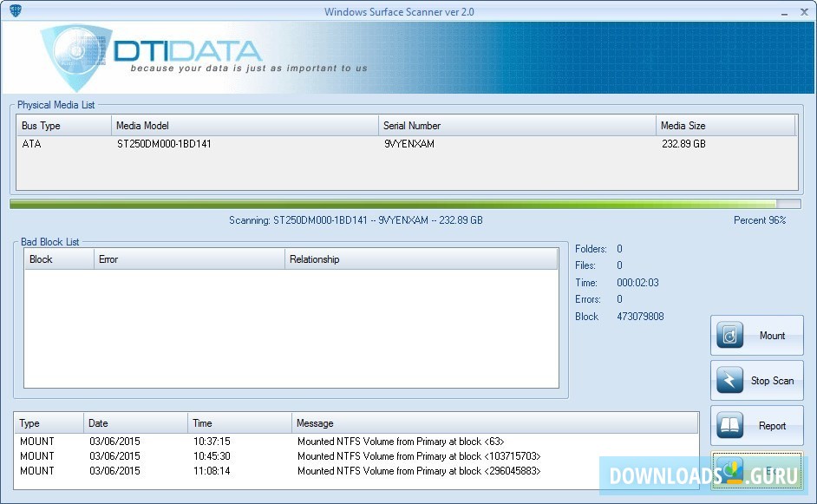Select log row mounted at block <296045883>
The width and height of the screenshot is (817, 504).
[x=356, y=471]
